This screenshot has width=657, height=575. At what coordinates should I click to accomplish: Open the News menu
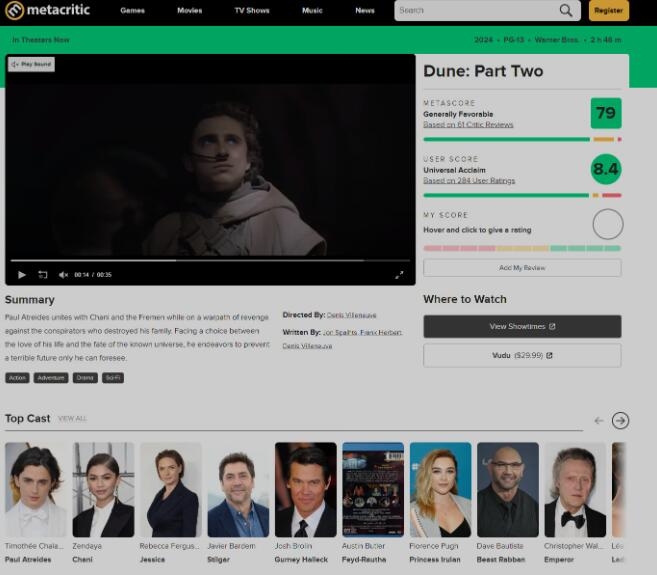pyautogui.click(x=365, y=10)
